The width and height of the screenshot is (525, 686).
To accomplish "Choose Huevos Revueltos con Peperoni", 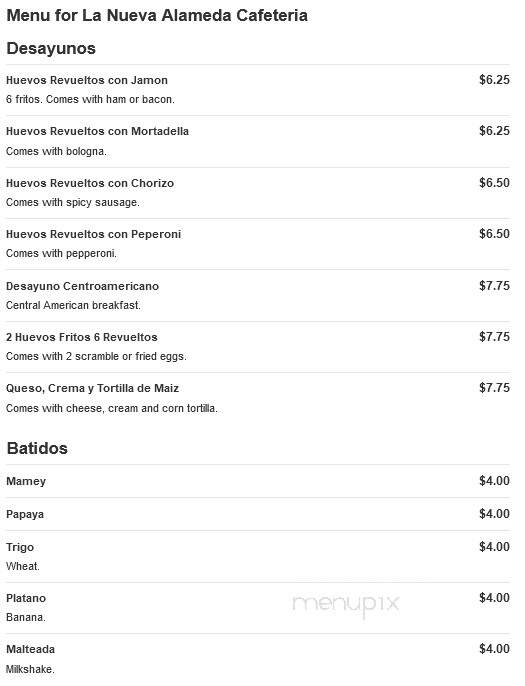I will (x=93, y=234).
